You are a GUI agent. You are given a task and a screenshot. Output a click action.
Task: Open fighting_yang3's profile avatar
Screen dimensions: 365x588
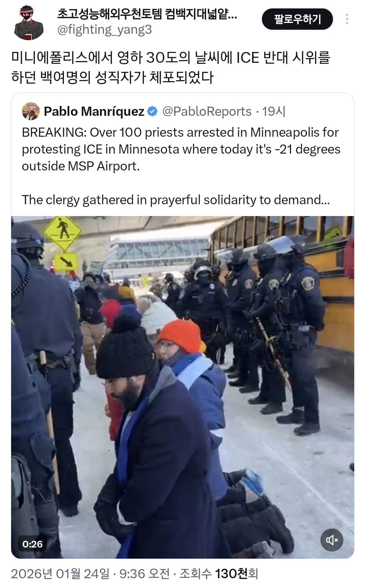pyautogui.click(x=29, y=23)
